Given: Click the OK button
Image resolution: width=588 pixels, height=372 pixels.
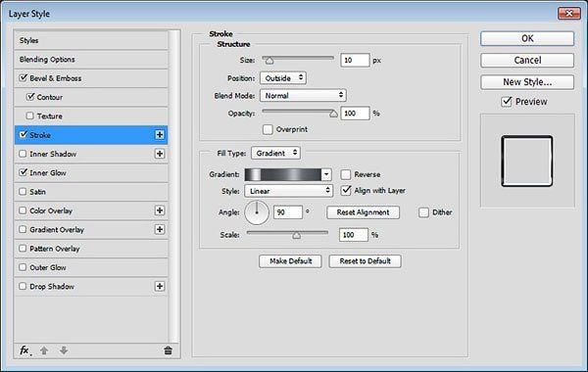Looking at the screenshot, I should (527, 38).
